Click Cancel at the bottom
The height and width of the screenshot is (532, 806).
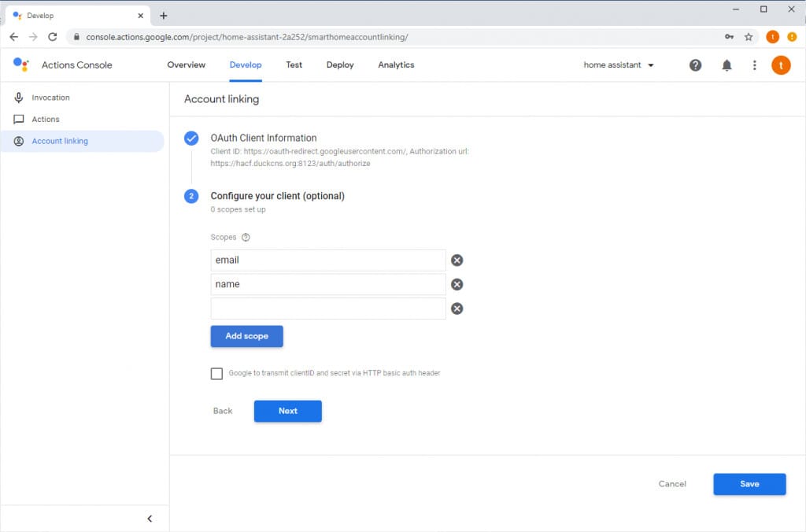(x=672, y=484)
